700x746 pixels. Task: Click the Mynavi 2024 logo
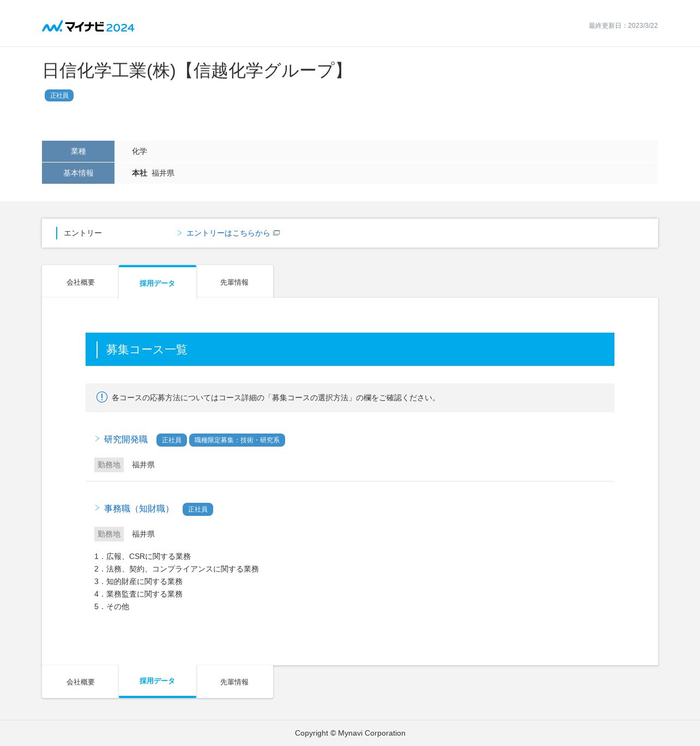(88, 26)
